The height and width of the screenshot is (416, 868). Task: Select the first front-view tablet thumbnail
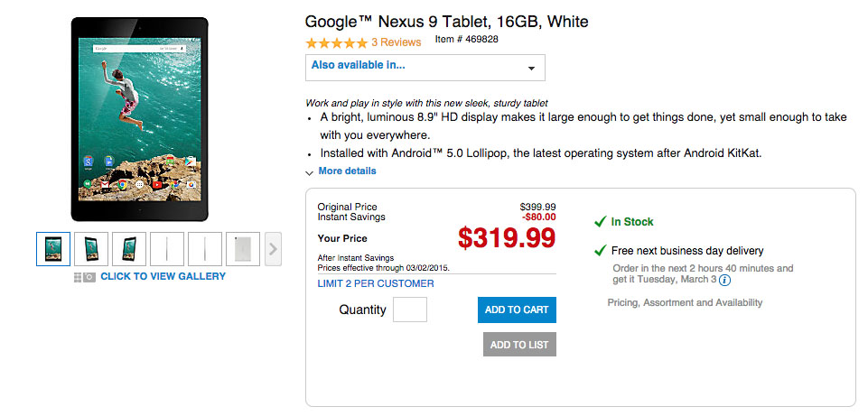[53, 248]
